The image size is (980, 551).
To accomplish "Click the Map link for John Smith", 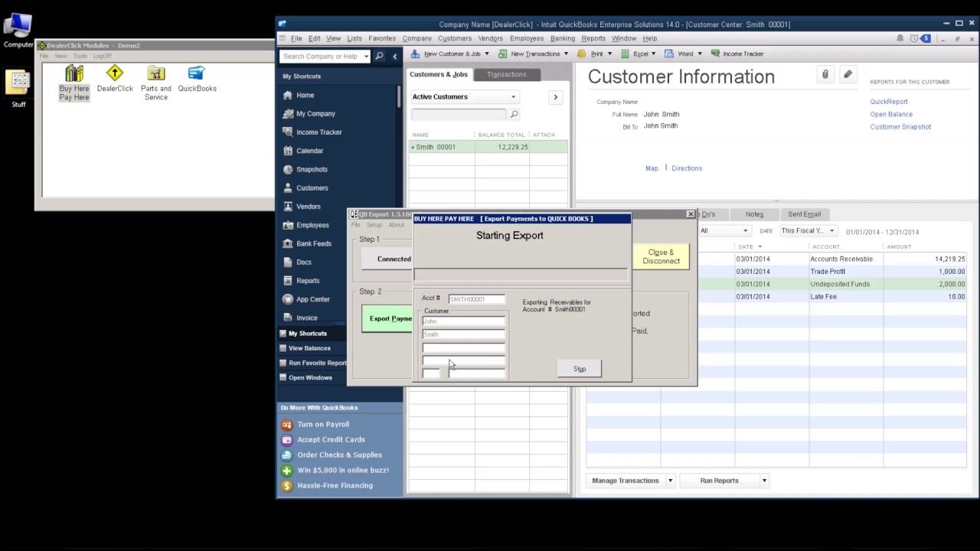I will [x=652, y=168].
